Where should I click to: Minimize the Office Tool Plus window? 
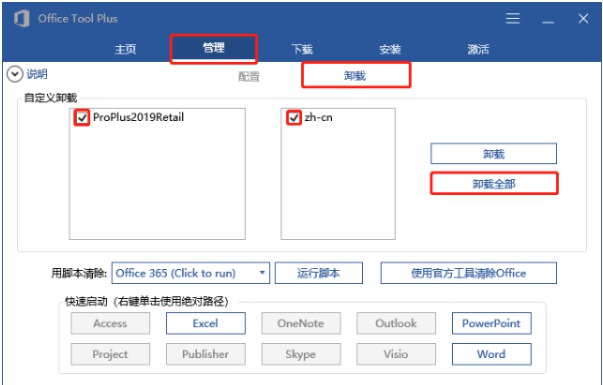548,22
